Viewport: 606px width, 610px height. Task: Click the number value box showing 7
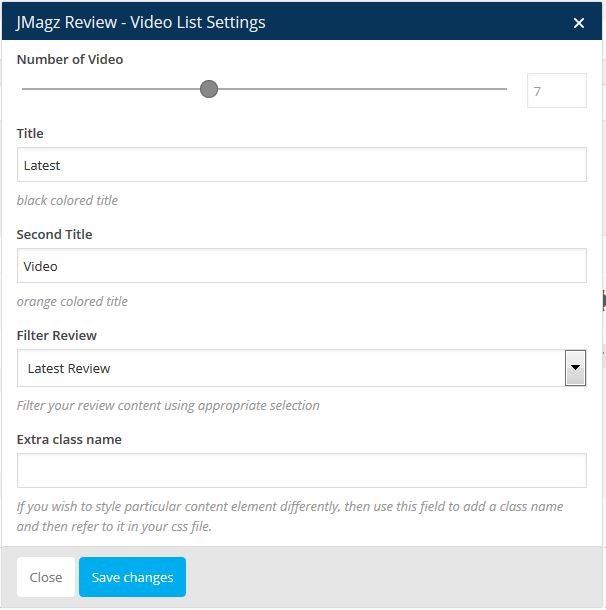point(557,91)
